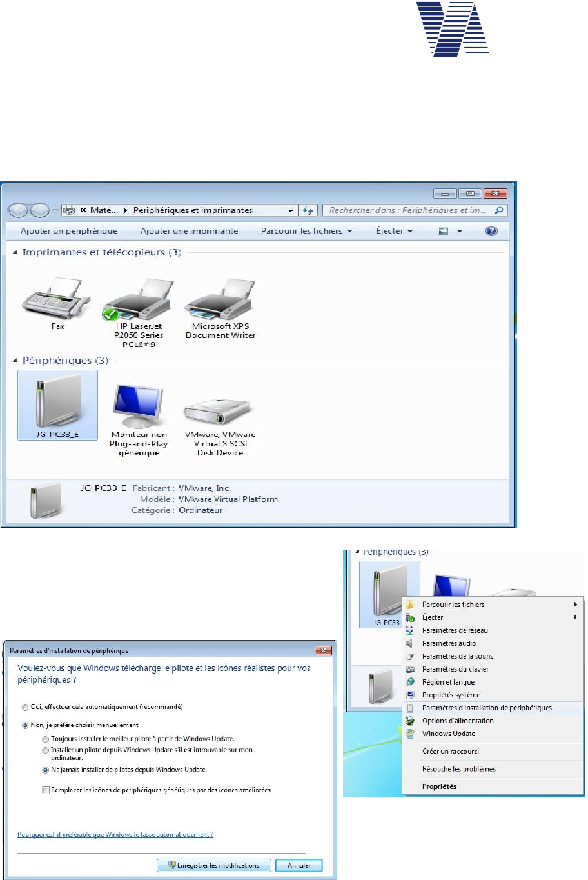
Task: Select the JG-PC33_E computer icon in Périphériques
Action: [58, 405]
